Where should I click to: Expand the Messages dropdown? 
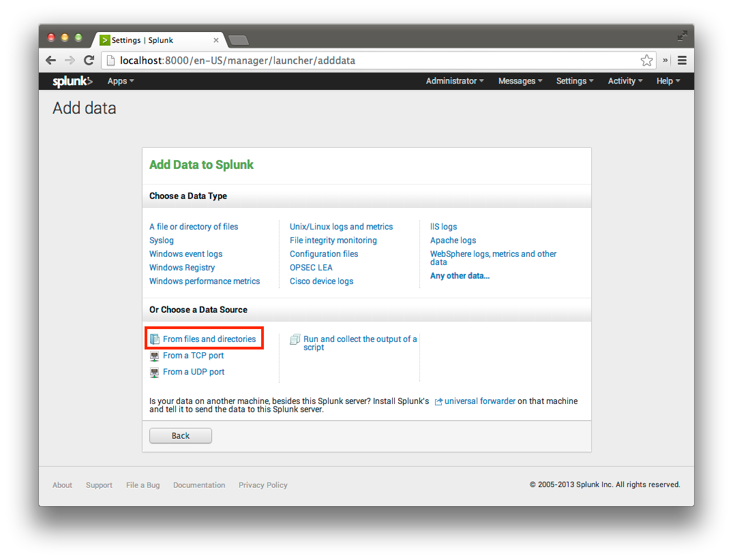coord(520,81)
